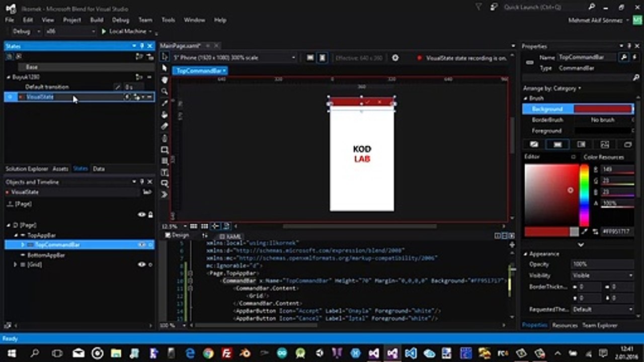Screen dimensions: 644x362
Task: Swap the design and XAML panes
Action: coord(205,235)
